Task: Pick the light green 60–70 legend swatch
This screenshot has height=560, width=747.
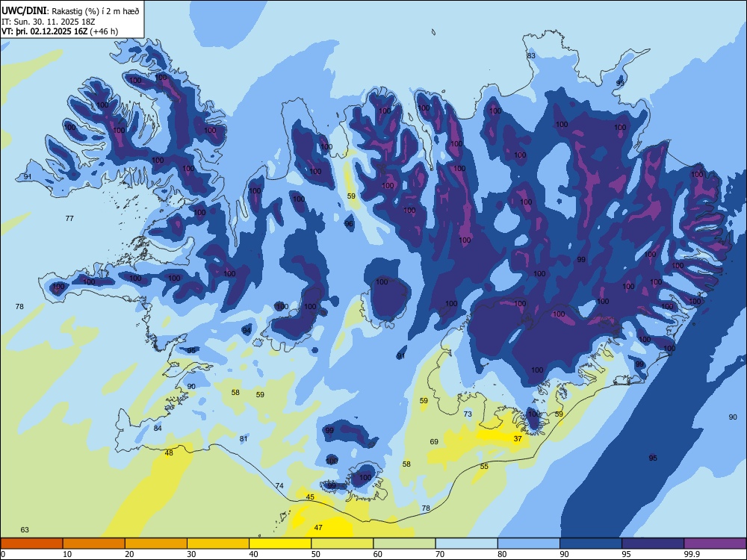Action: pos(404,544)
